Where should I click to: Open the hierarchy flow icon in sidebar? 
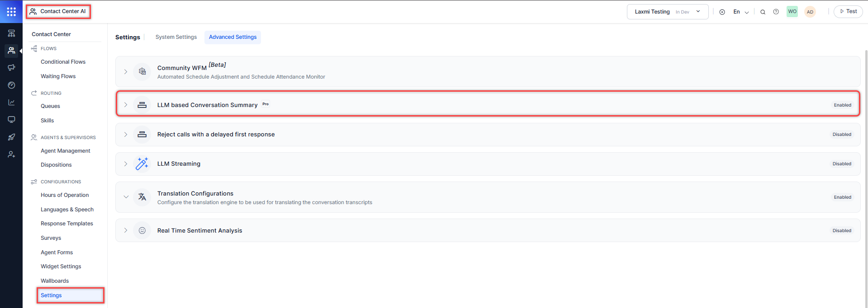[x=11, y=33]
